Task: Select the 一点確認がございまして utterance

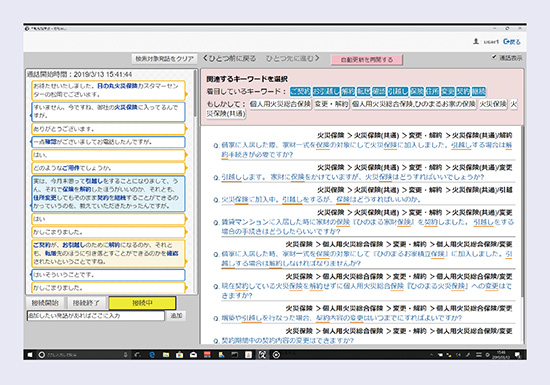Action: point(108,142)
